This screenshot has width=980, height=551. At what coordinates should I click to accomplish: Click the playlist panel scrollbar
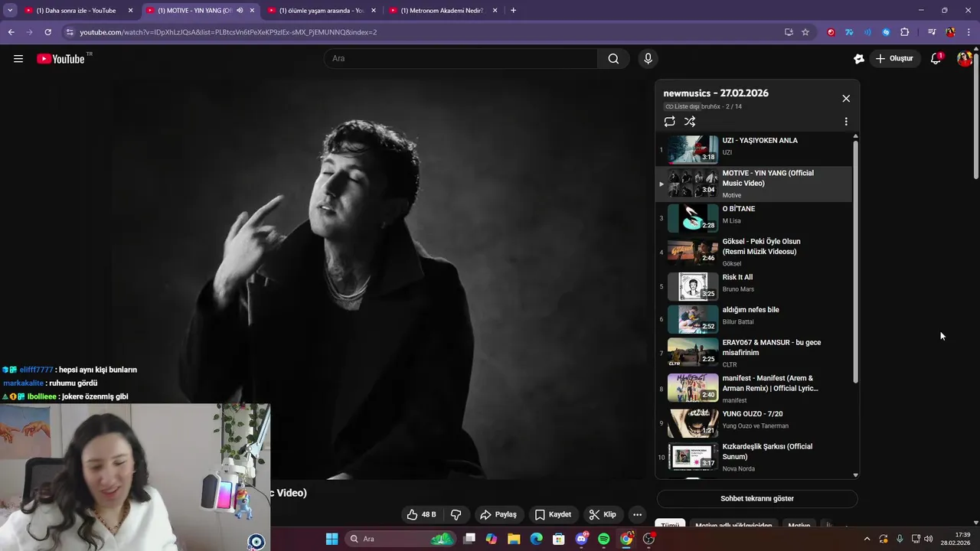coord(855,260)
